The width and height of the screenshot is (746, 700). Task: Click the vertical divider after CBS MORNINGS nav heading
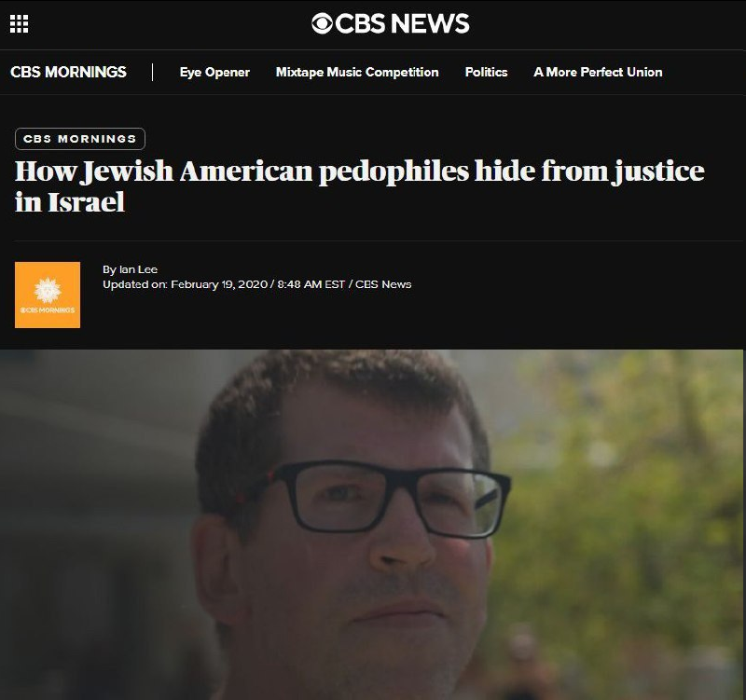coord(152,73)
